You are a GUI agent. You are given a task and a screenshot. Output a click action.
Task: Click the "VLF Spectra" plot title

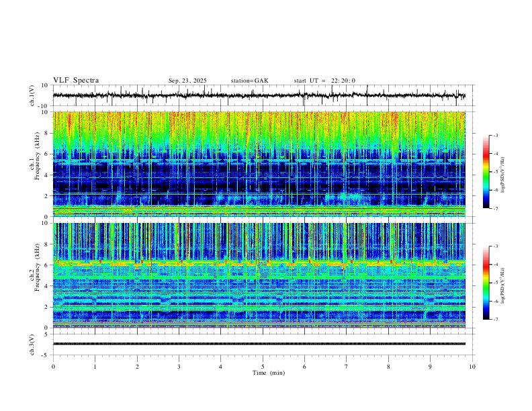tap(76, 81)
